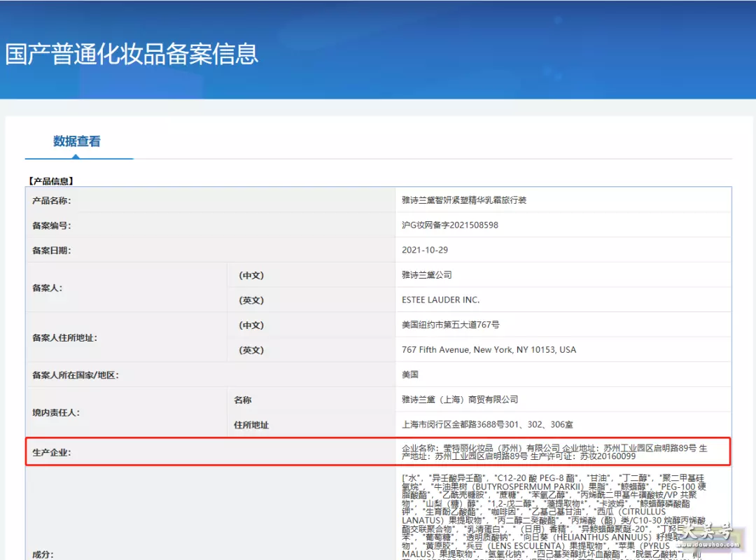Click the 名称 sub-label
The width and height of the screenshot is (756, 560).
tap(242, 400)
